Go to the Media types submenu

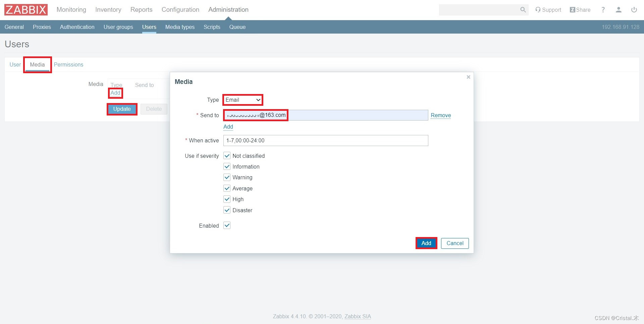(x=180, y=27)
